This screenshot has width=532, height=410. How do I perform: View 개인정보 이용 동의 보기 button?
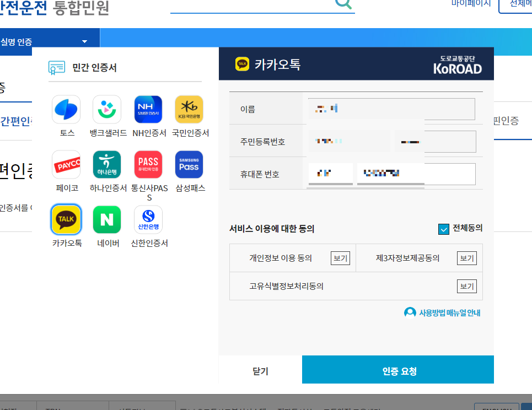[x=340, y=258]
